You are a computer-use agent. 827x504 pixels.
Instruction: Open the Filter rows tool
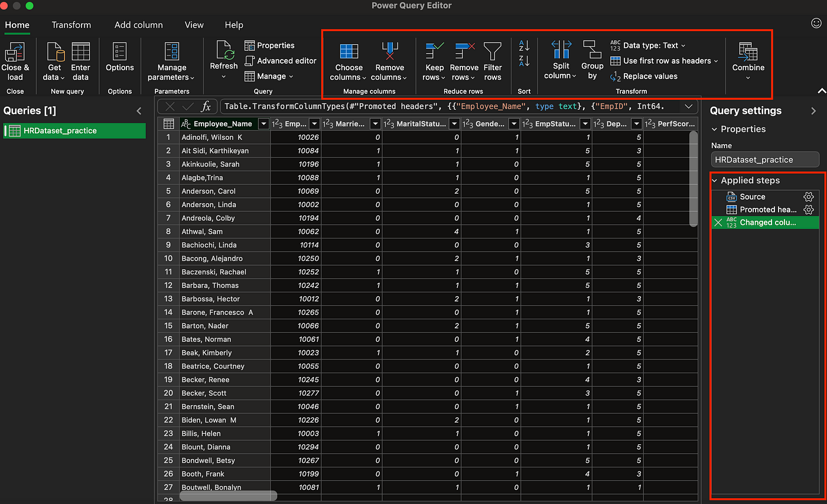click(493, 59)
